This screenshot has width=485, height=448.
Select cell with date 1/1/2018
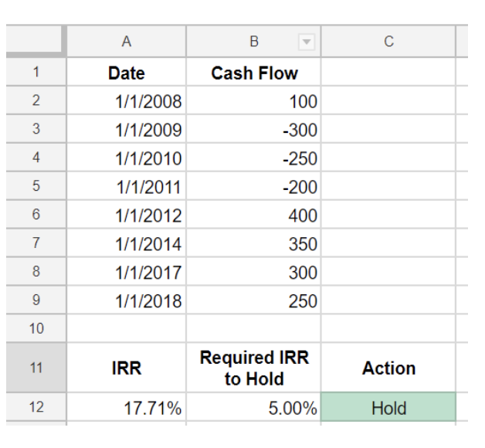[x=126, y=300]
